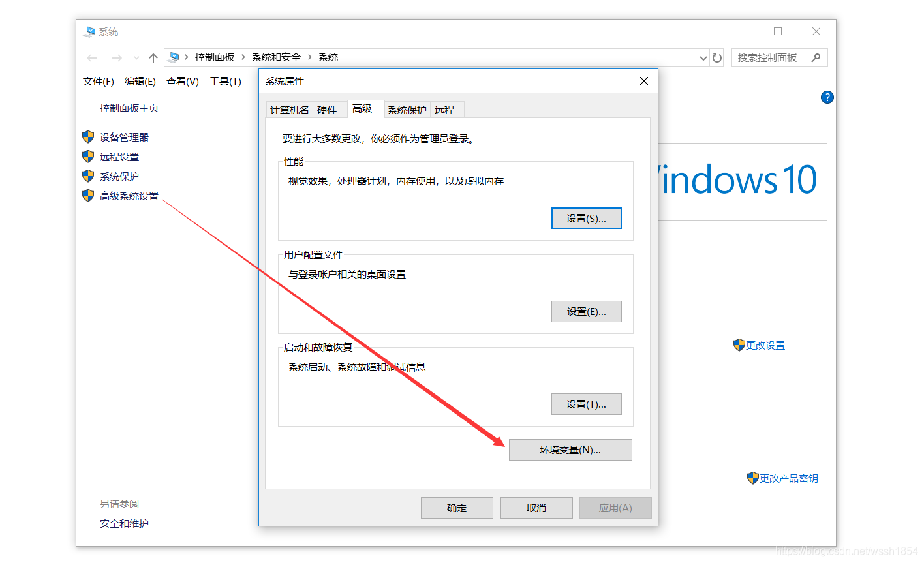
Task: Click shield icon next to 更改产品密钥
Action: [753, 478]
